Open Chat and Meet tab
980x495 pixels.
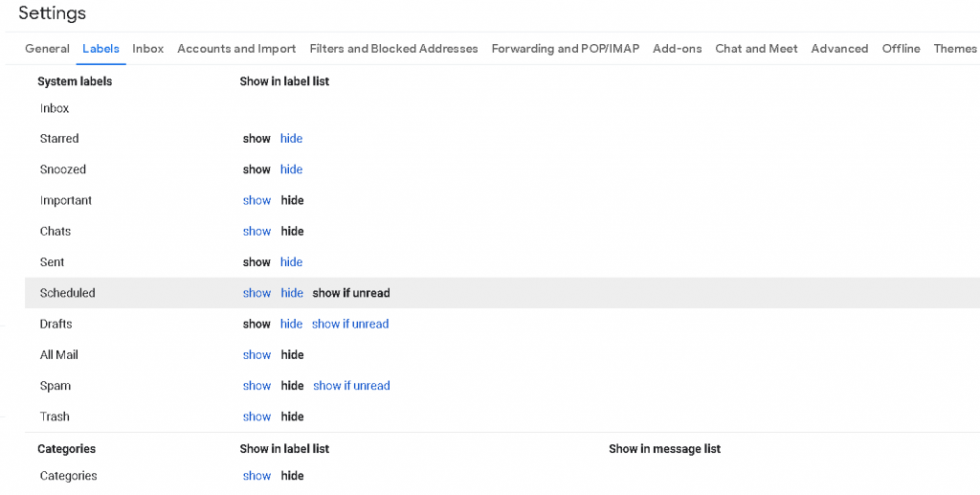tap(756, 49)
